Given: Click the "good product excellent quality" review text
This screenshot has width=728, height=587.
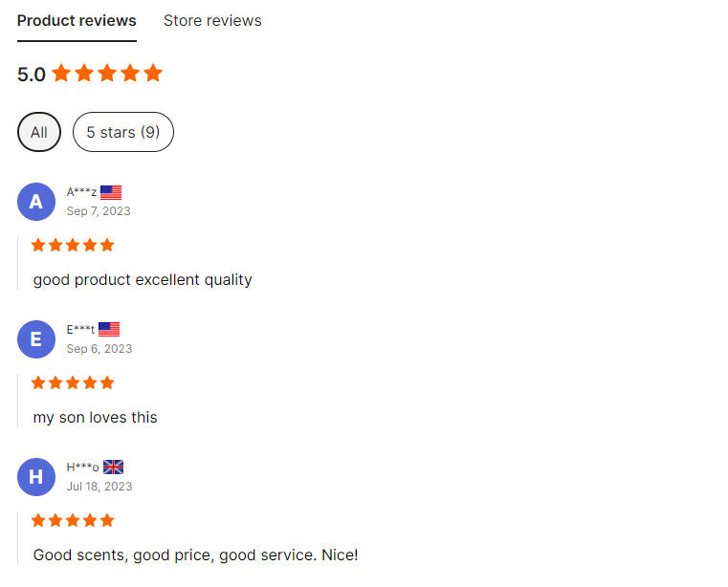Looking at the screenshot, I should click(x=143, y=280).
